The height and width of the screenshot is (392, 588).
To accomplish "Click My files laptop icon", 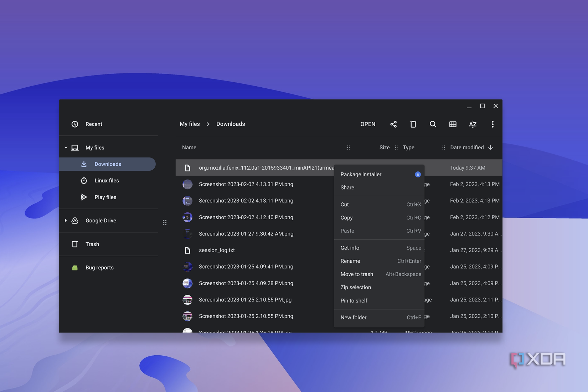I will click(x=75, y=148).
